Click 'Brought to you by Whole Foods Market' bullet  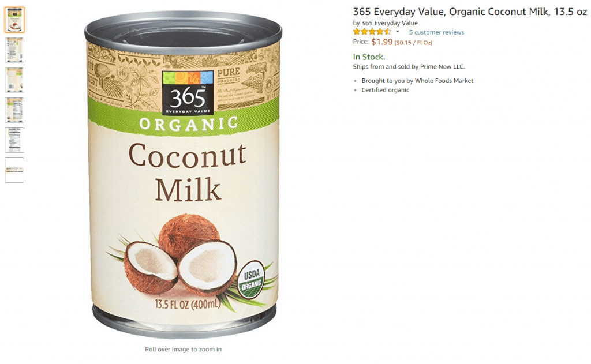[417, 81]
